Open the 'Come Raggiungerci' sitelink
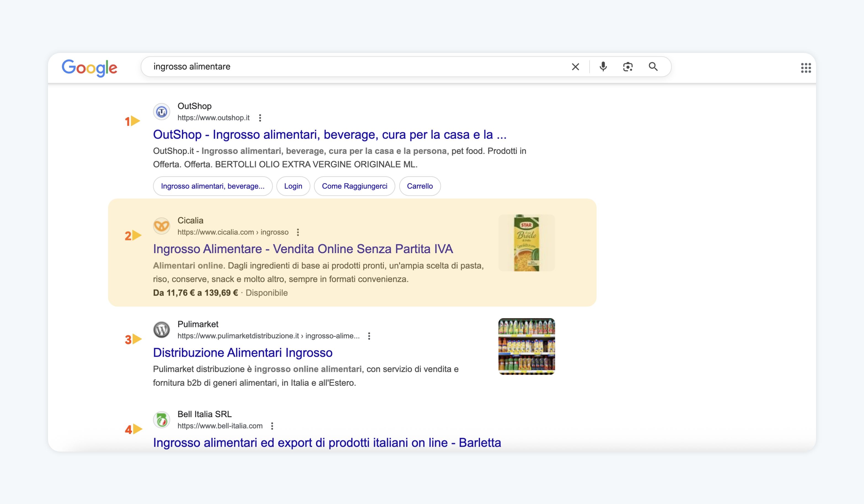The height and width of the screenshot is (504, 864). pyautogui.click(x=355, y=186)
